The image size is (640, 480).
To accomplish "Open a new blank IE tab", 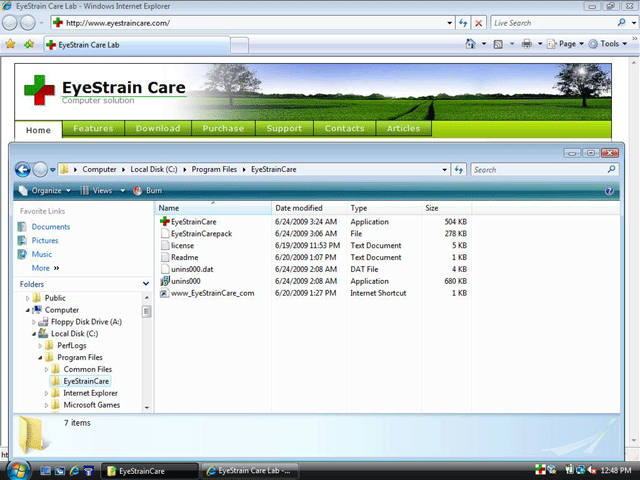I will [240, 45].
